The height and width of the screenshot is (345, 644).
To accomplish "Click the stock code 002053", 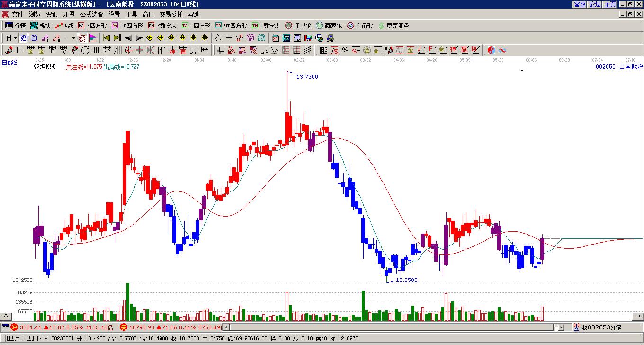I will tap(606, 67).
